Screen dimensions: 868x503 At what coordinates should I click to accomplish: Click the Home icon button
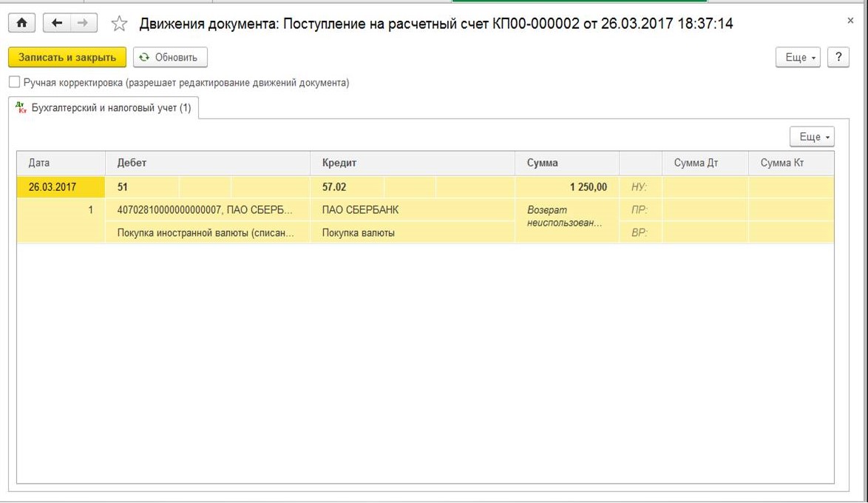[x=21, y=24]
